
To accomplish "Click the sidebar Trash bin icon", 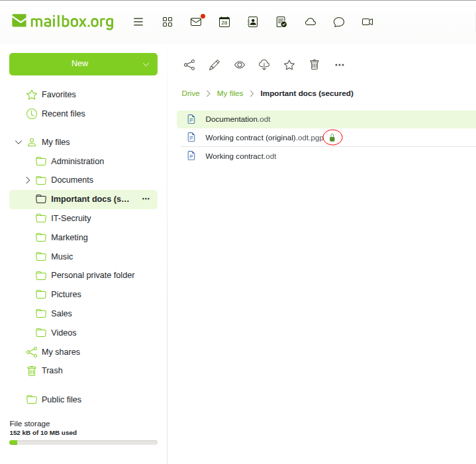I will tap(32, 371).
